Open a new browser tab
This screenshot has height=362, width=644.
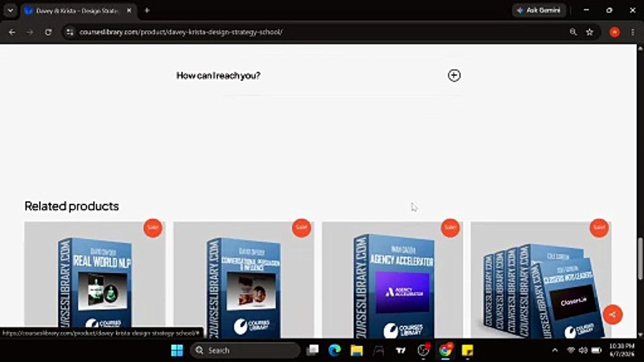pyautogui.click(x=147, y=11)
